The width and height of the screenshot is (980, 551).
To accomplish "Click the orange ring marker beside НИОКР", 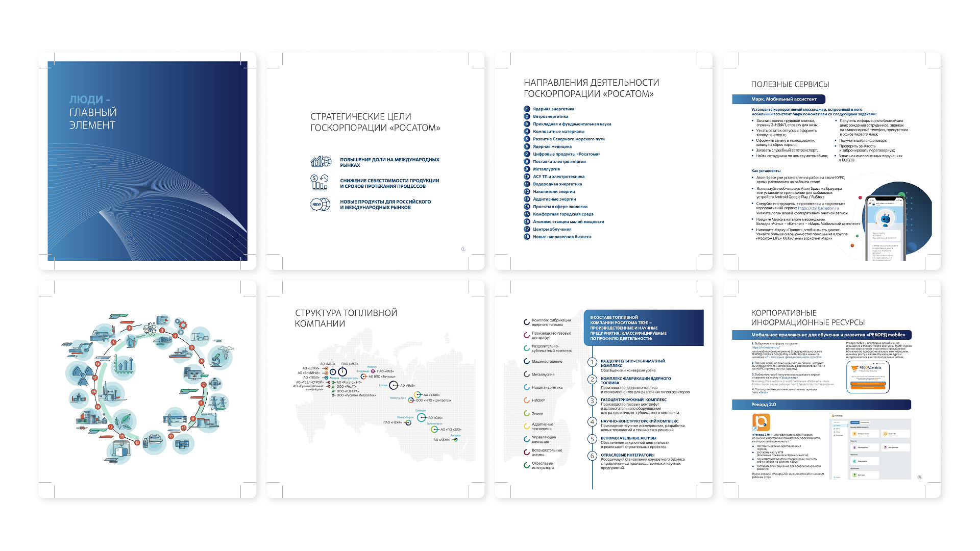I will point(526,400).
